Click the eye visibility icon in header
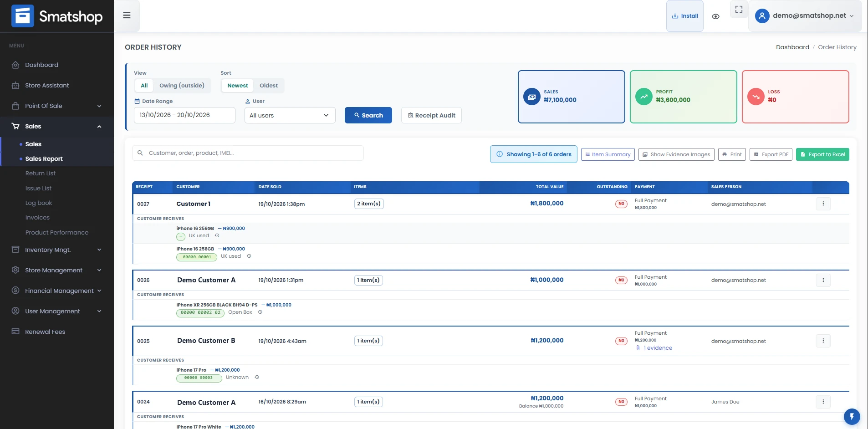The image size is (868, 429). 715,16
